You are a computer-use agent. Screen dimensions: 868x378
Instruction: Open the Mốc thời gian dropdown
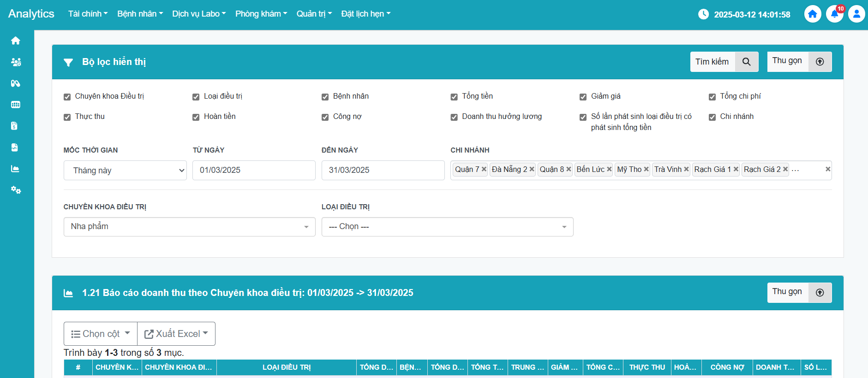coord(125,171)
